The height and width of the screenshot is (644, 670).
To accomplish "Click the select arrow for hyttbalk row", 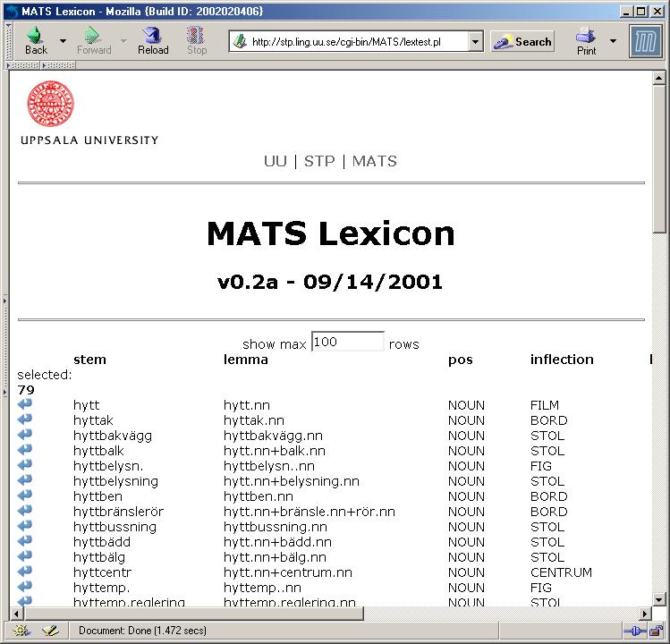I will pyautogui.click(x=25, y=449).
